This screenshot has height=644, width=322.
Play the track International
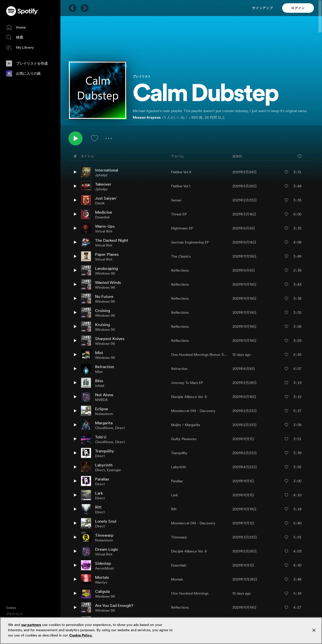[x=75, y=172]
